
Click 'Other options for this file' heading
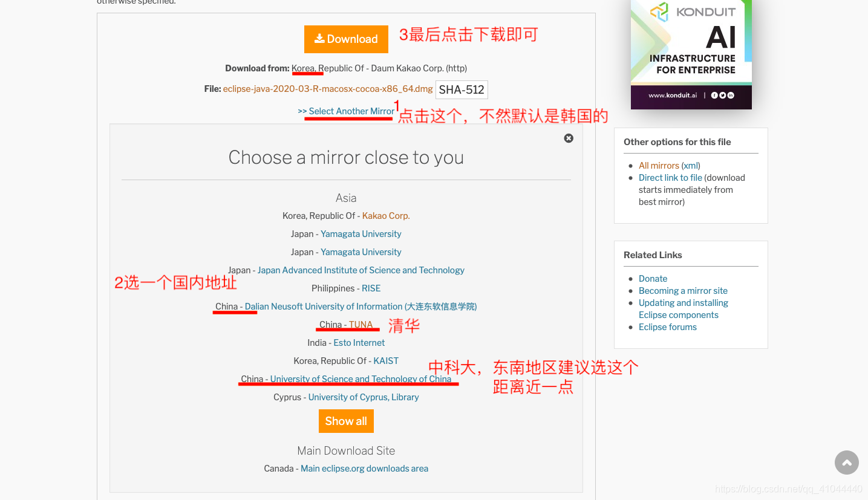click(x=677, y=142)
